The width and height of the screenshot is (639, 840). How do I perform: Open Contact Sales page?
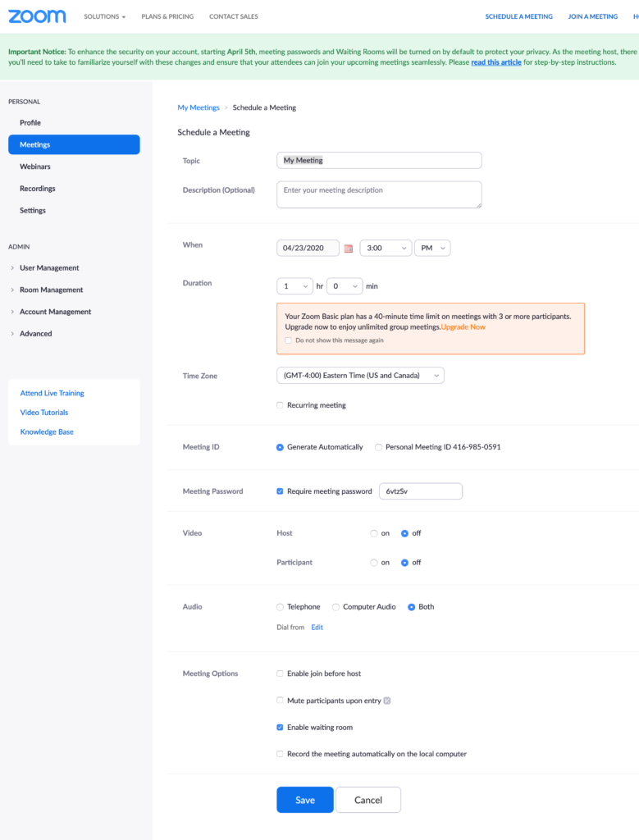click(234, 16)
